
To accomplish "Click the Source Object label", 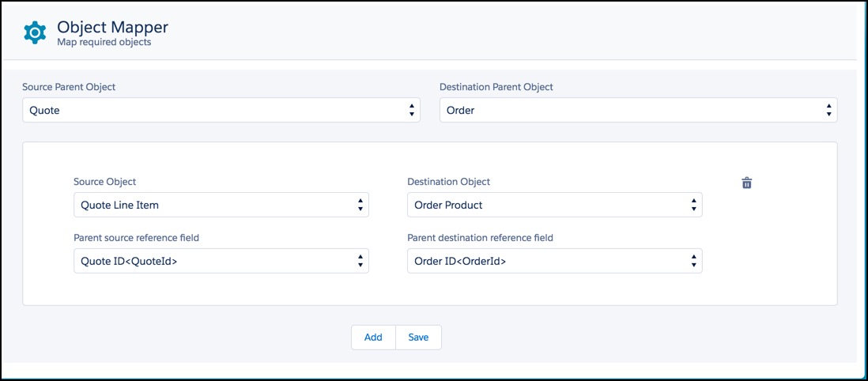I will [104, 182].
